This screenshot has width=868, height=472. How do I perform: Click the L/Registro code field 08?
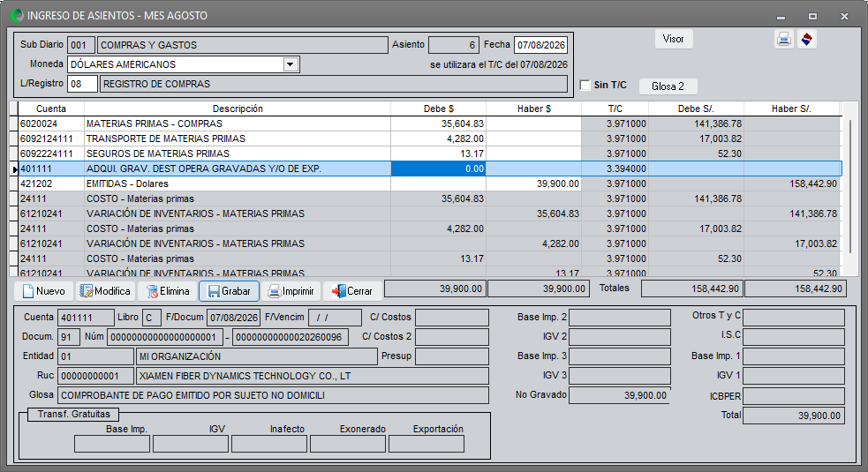(x=82, y=84)
